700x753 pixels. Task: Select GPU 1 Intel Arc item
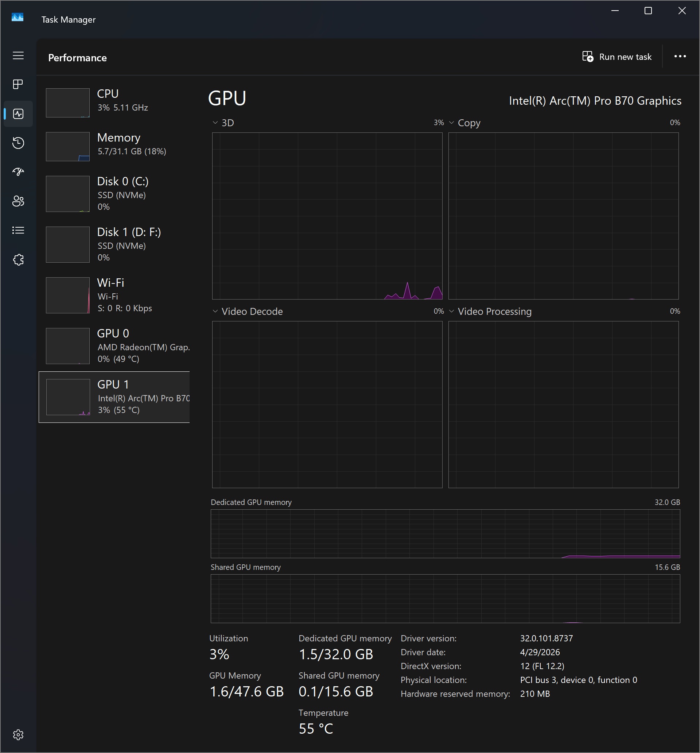114,397
